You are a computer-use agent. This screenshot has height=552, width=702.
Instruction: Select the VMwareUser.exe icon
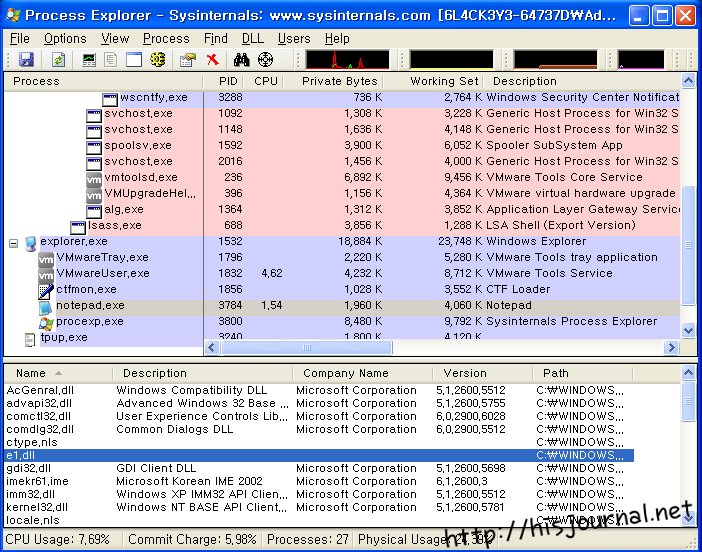tap(46, 275)
